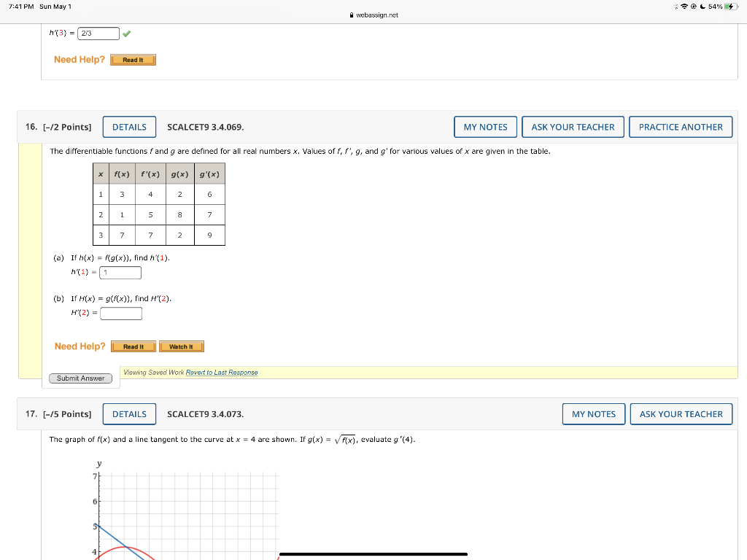The height and width of the screenshot is (560, 747).
Task: Open the Watch It video help
Action: [181, 346]
